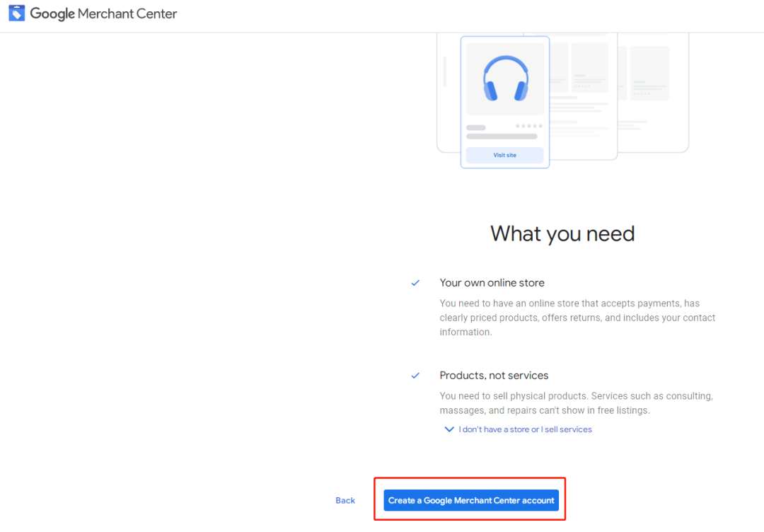The width and height of the screenshot is (764, 532).
Task: Click the What you need heading
Action: point(562,233)
